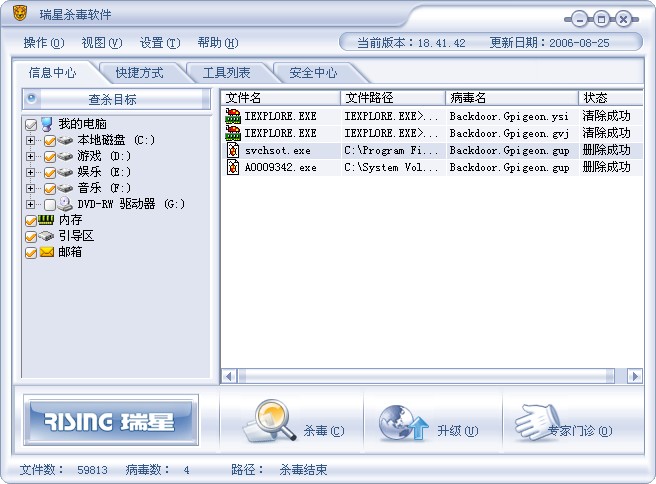This screenshot has width=656, height=484.
Task: Open the 视图(V) menu
Action: (x=102, y=43)
